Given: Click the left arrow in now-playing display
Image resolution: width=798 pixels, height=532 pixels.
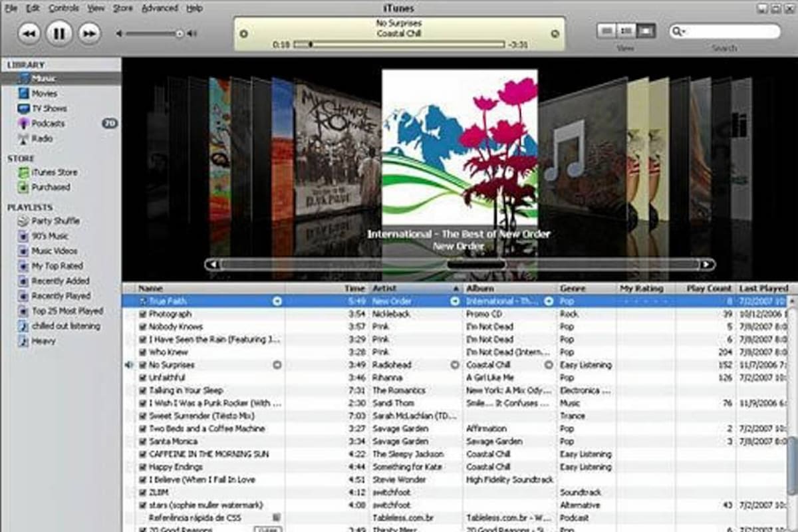Looking at the screenshot, I should click(243, 34).
